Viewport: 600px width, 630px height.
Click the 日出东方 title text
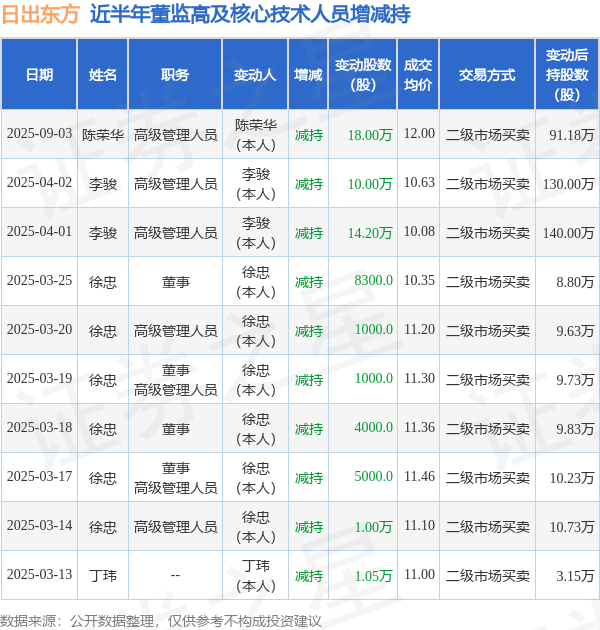click(40, 15)
